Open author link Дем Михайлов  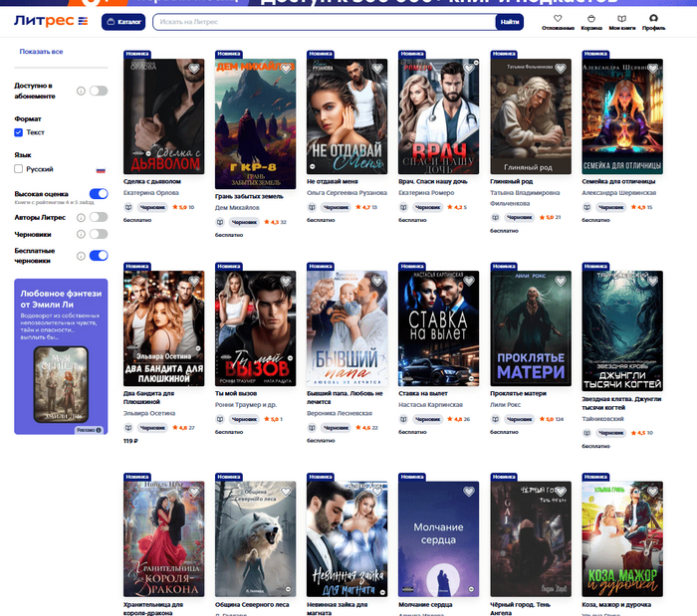point(237,207)
